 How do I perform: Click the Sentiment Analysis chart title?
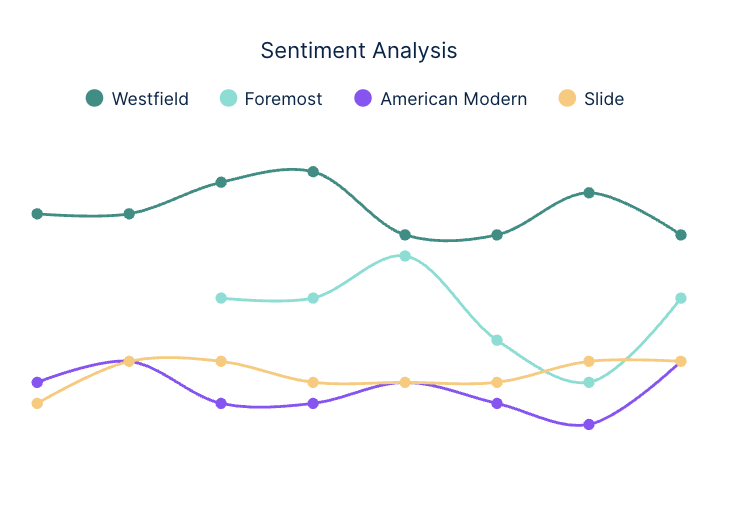pyautogui.click(x=359, y=50)
